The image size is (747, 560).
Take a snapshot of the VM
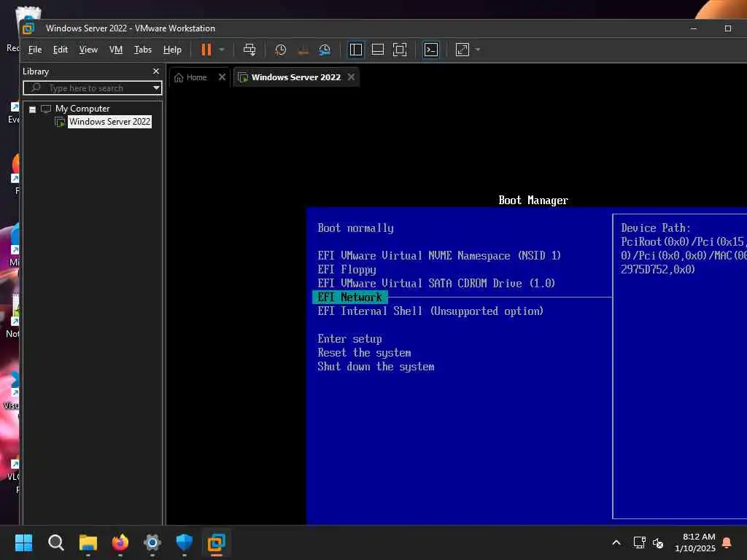pos(281,50)
